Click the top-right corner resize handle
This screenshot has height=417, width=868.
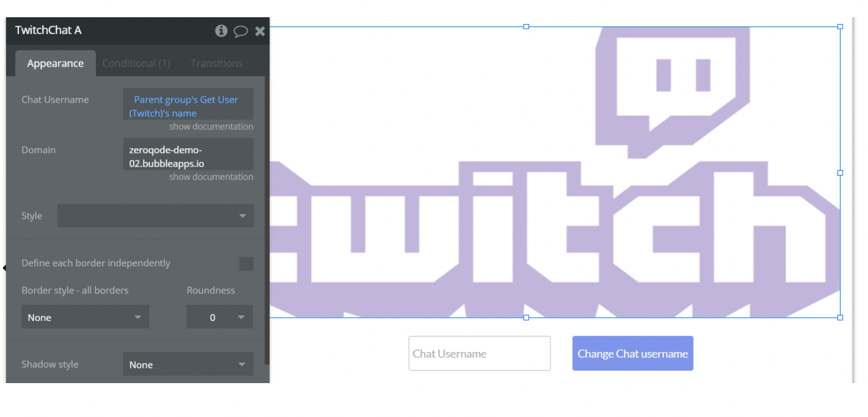tap(840, 26)
